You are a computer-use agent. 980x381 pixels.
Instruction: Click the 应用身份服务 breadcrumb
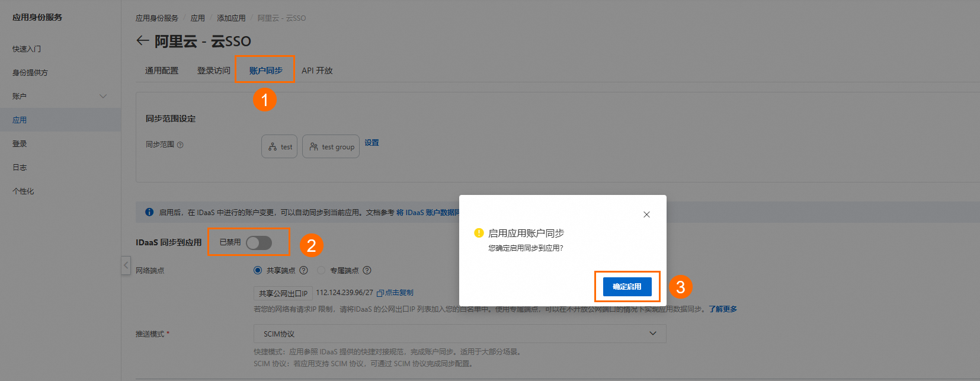[157, 18]
